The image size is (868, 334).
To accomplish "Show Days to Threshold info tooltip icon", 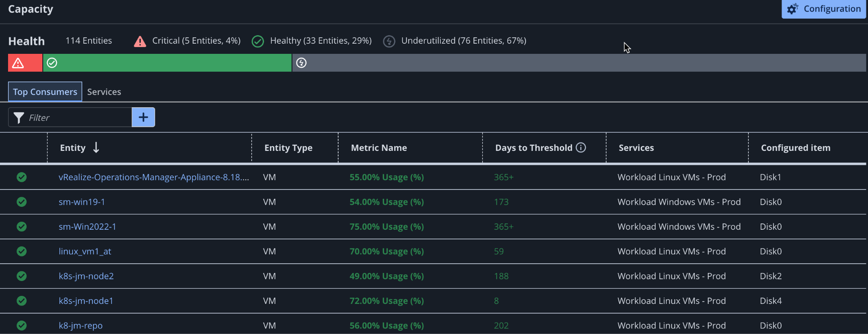I will [x=581, y=148].
